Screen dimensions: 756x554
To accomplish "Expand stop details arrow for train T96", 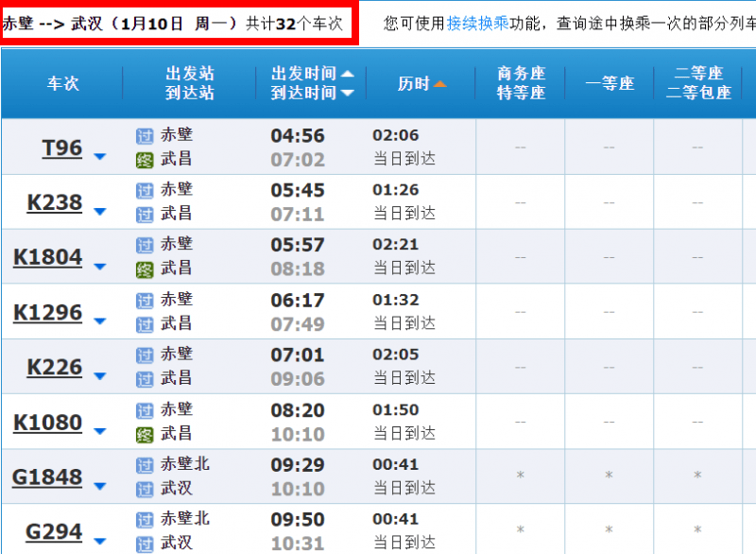I will tap(100, 156).
